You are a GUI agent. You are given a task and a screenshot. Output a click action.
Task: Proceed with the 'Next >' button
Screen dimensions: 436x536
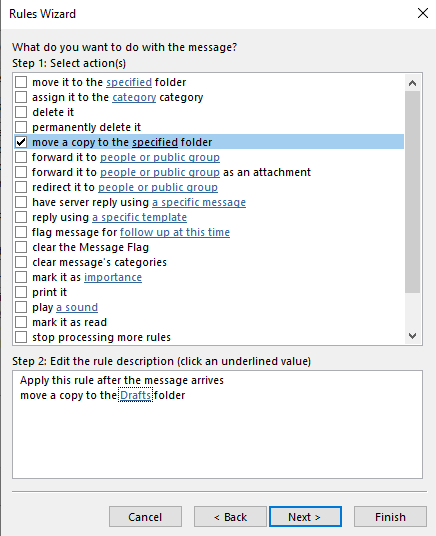tap(305, 517)
